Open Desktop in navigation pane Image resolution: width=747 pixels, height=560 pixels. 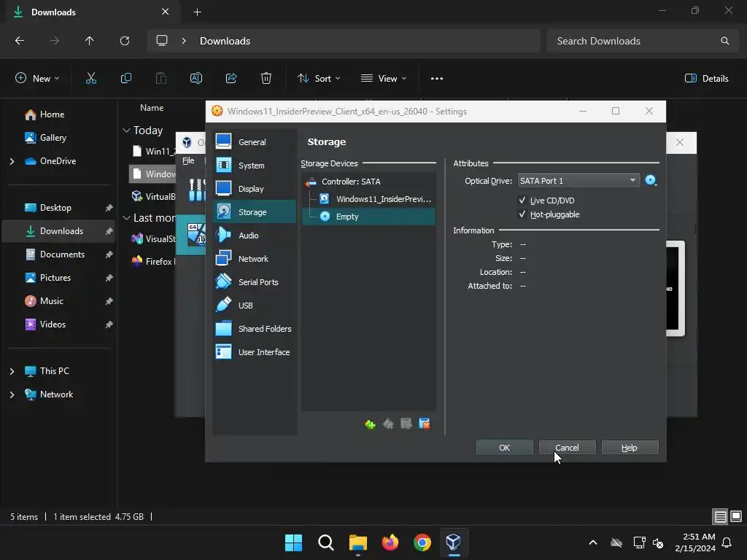coord(55,208)
